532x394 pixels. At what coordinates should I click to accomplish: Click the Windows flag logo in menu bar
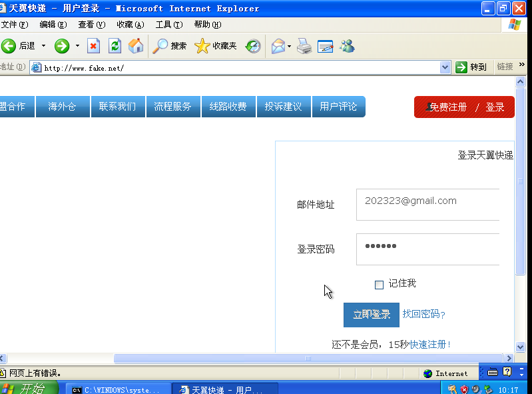click(515, 25)
